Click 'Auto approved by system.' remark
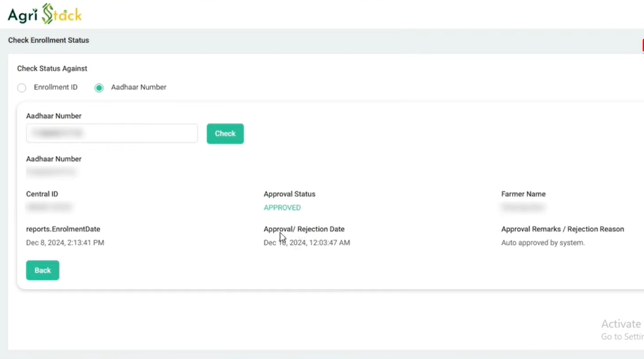Viewport: 644px width, 359px height. pyautogui.click(x=543, y=243)
